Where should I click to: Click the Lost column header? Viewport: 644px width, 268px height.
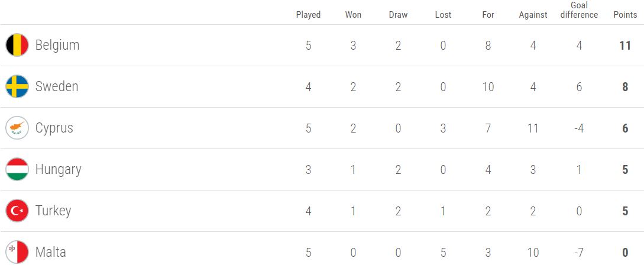coord(443,15)
